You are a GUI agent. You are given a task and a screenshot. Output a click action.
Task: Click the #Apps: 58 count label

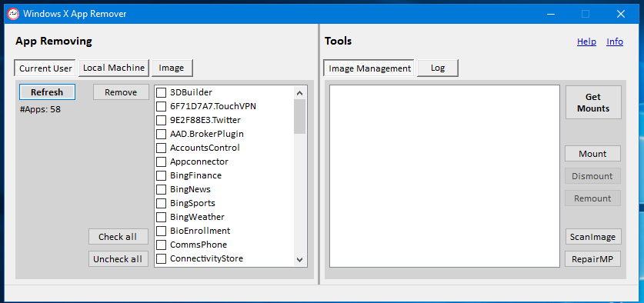click(40, 110)
